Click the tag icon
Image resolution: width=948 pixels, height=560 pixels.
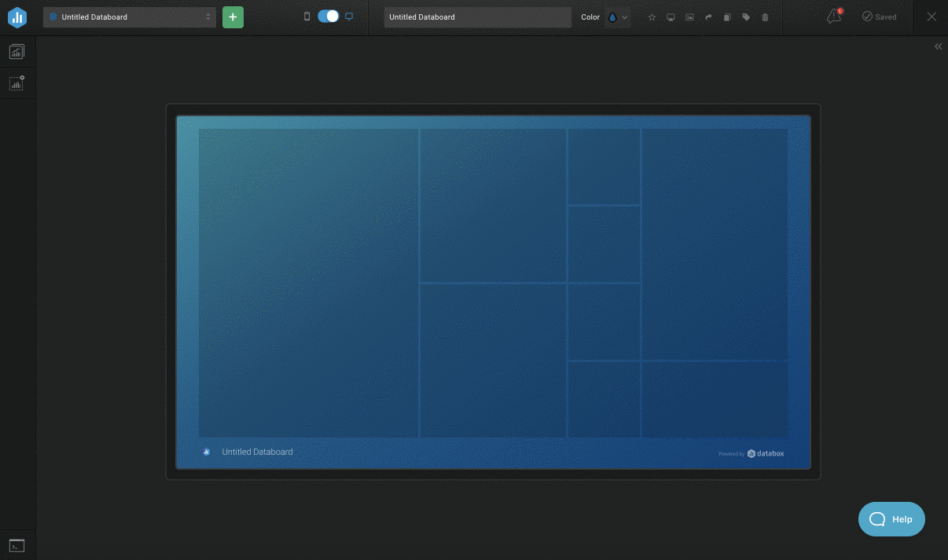coord(746,17)
